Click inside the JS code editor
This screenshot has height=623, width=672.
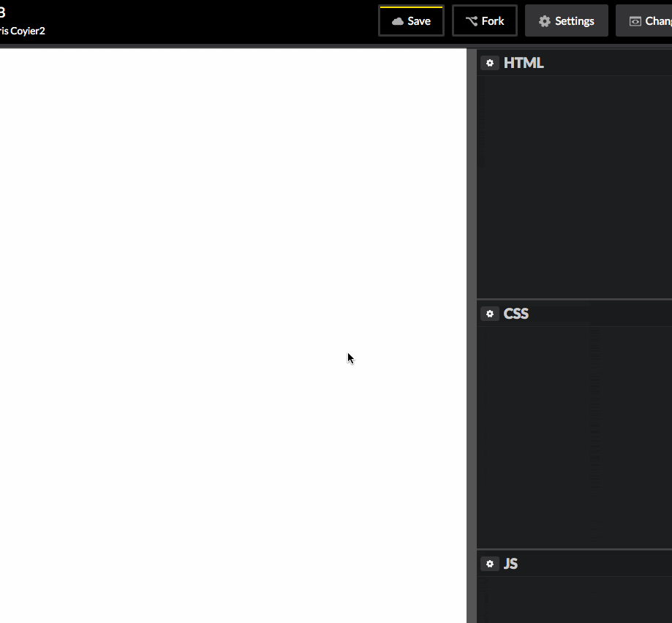pos(574,600)
